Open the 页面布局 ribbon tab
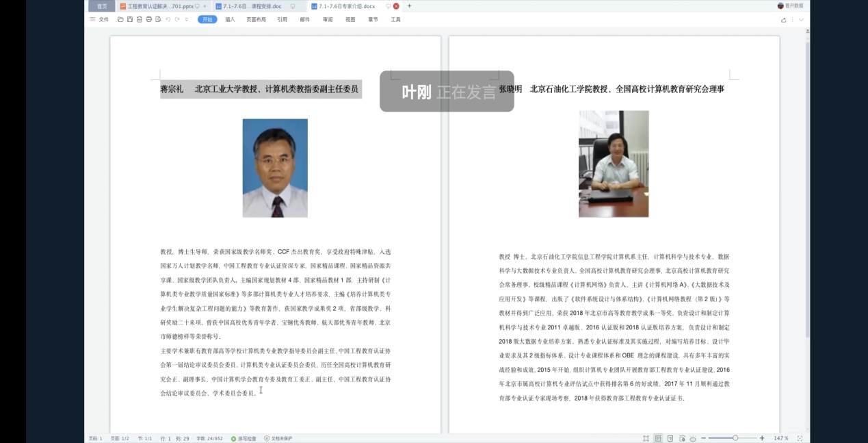The image size is (868, 443). point(256,20)
